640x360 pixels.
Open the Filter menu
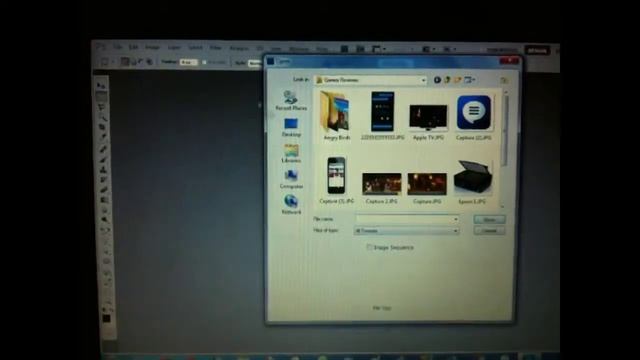pyautogui.click(x=216, y=48)
